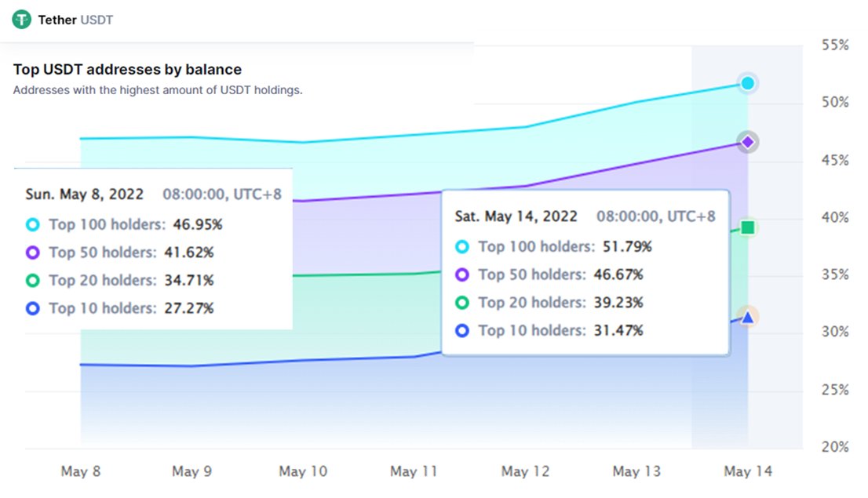Click the 39.23% Top 20 holders value
The image size is (868, 498).
point(618,303)
